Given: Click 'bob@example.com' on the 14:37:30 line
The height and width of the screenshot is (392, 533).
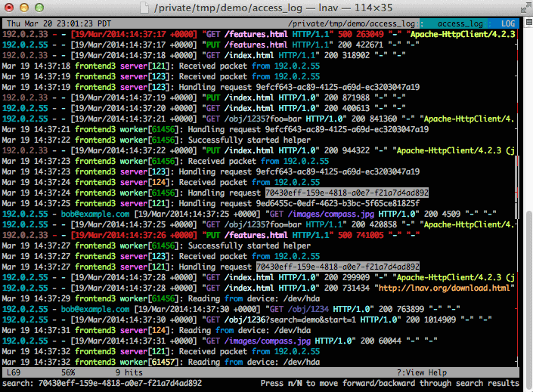Looking at the screenshot, I should coord(95,309).
